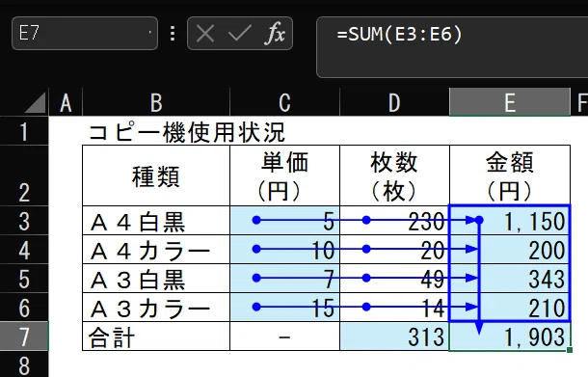
Task: Click sheet count cell showing 49
Action: tap(394, 278)
